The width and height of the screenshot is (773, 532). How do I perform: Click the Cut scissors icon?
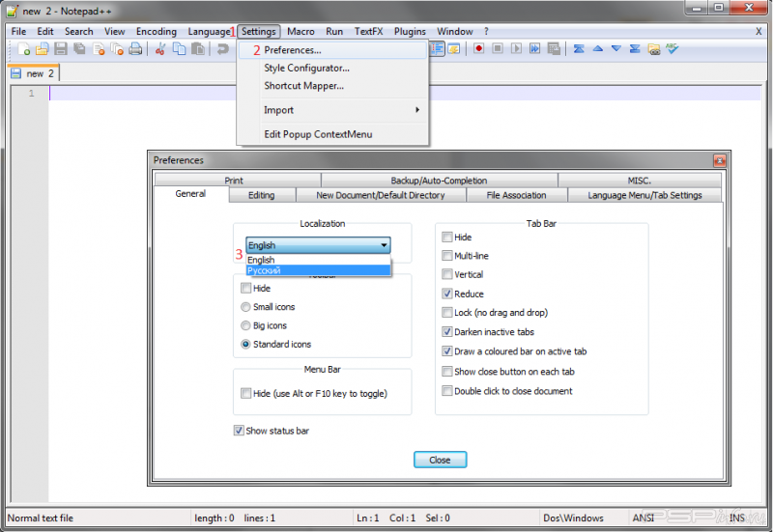161,49
